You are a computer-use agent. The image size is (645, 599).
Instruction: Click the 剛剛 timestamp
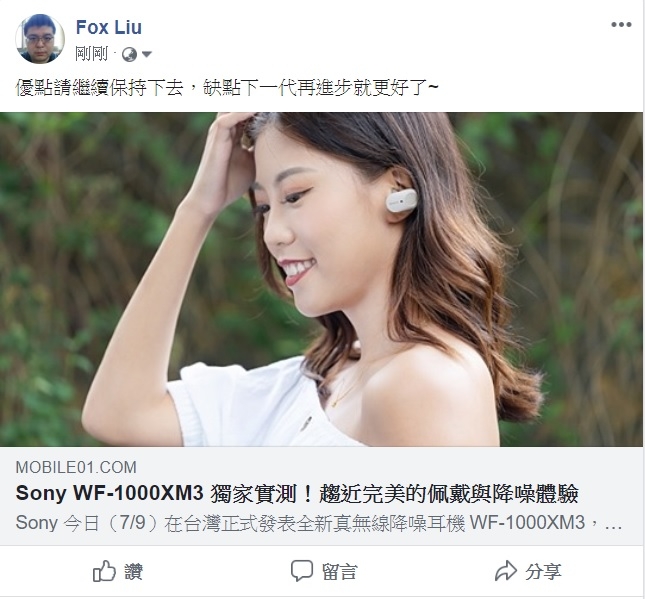pyautogui.click(x=91, y=54)
